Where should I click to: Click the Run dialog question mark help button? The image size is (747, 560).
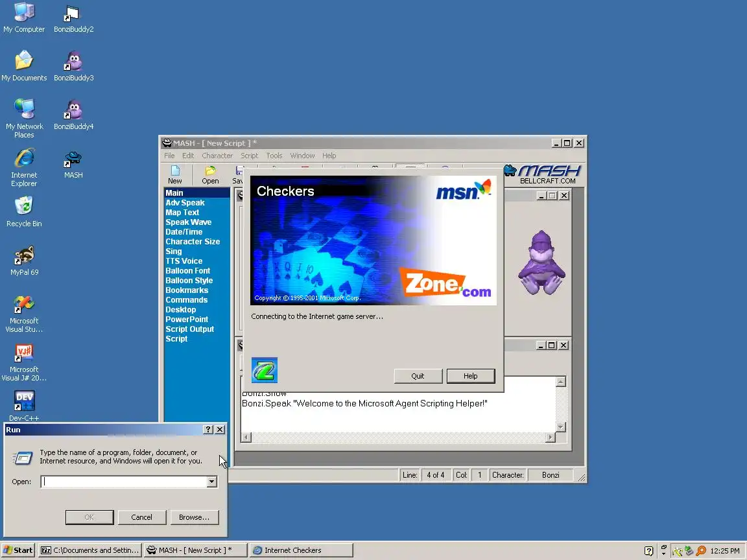coord(207,430)
